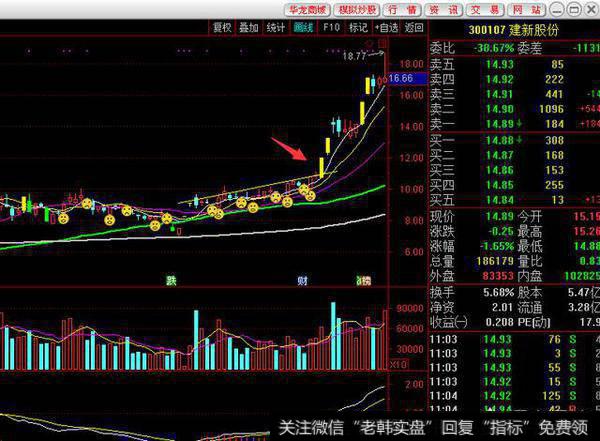Click the 财 finance marker on chart
This screenshot has width=600, height=441.
coord(301,281)
